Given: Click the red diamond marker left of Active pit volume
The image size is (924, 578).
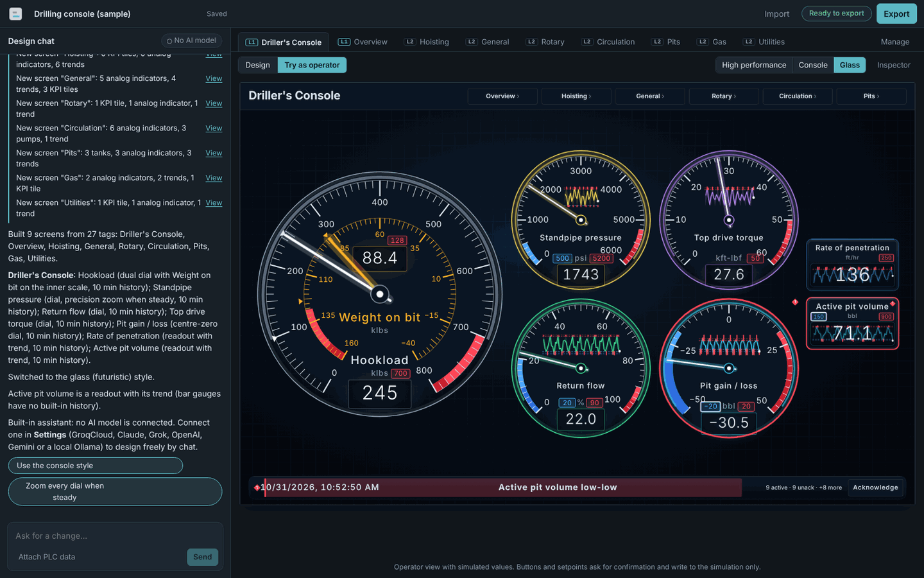Looking at the screenshot, I should click(795, 302).
